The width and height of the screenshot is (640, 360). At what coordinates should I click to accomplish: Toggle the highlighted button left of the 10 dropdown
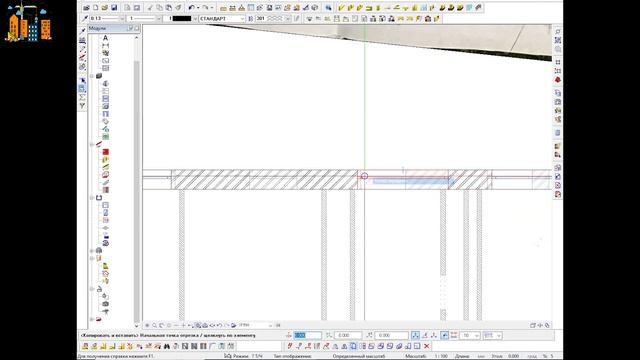pos(444,335)
